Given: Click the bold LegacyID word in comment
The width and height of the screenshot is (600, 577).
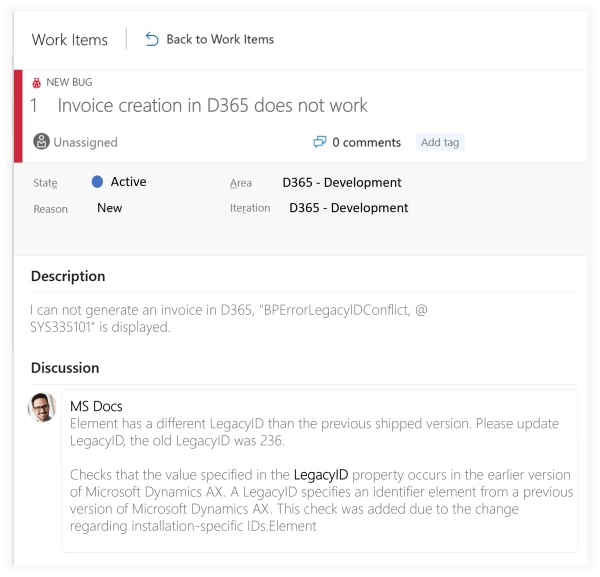Looking at the screenshot, I should pos(321,475).
